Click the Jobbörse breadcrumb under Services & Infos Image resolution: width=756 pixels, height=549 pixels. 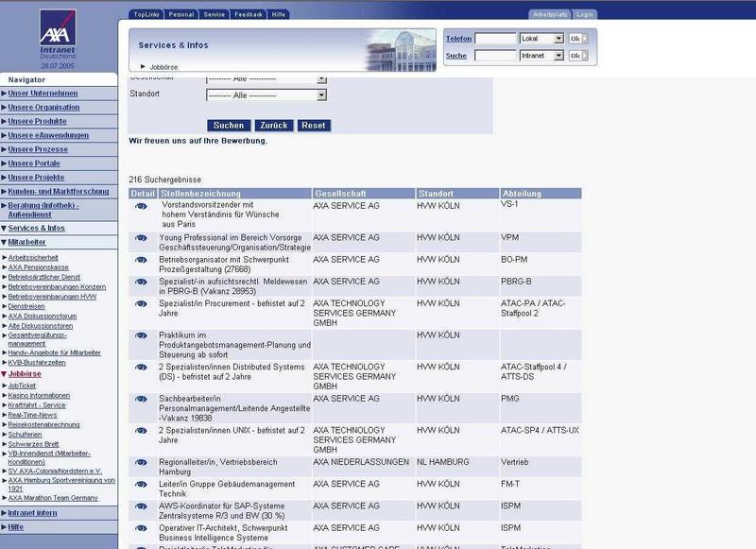(x=163, y=67)
